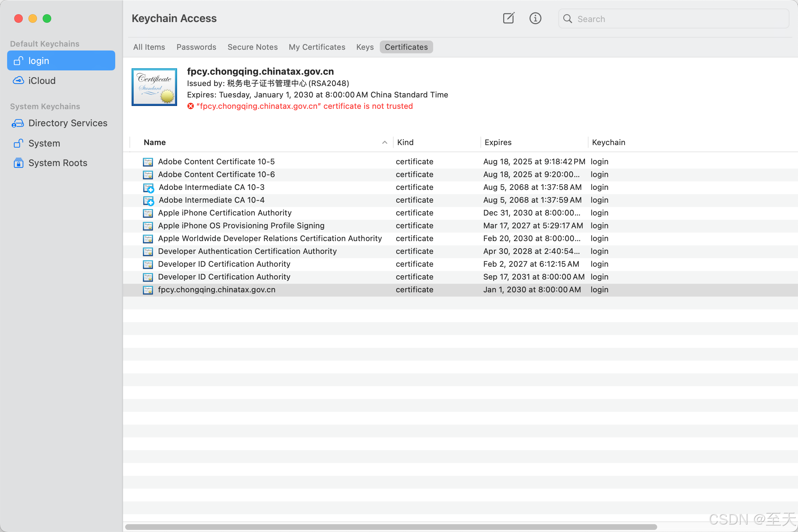Viewport: 798px width, 532px height.
Task: Select fpcy.chongqing.chinatax.gov.cn certificate row
Action: click(217, 290)
